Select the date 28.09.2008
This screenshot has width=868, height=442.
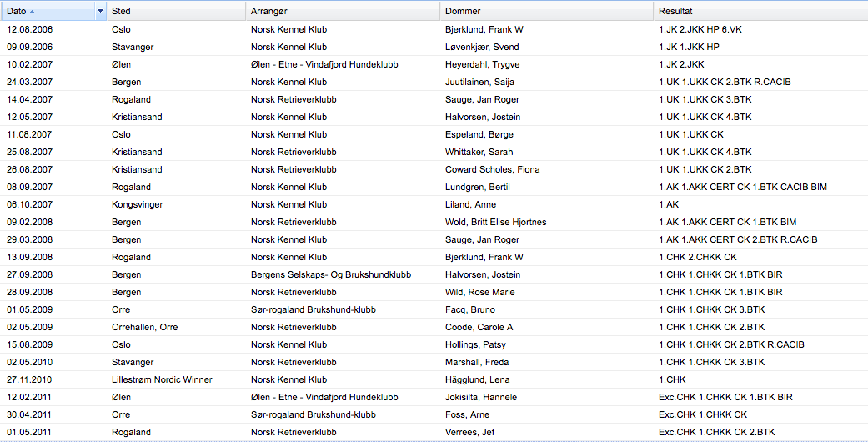(29, 293)
